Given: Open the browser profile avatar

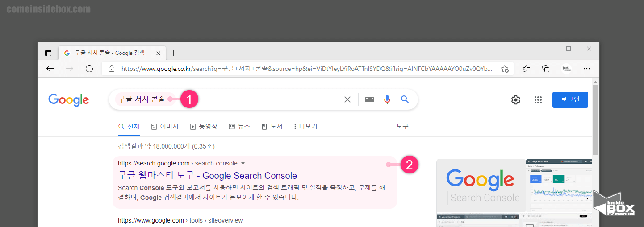Looking at the screenshot, I should point(566,69).
